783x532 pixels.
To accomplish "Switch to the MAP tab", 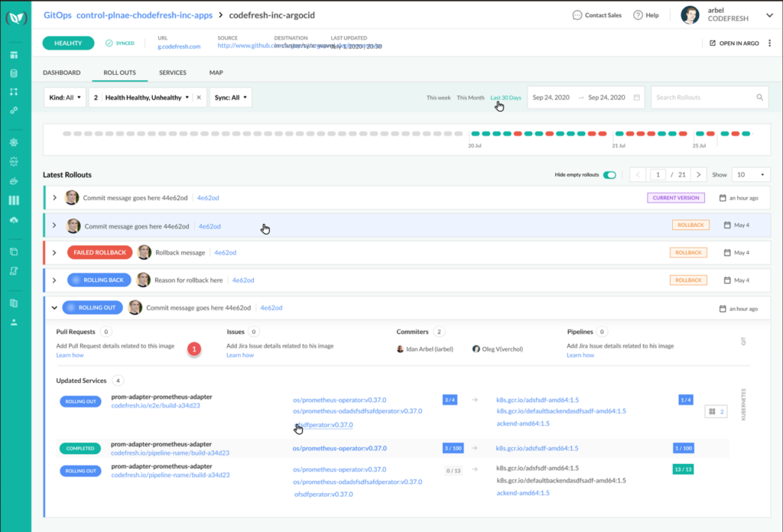I will [x=216, y=73].
